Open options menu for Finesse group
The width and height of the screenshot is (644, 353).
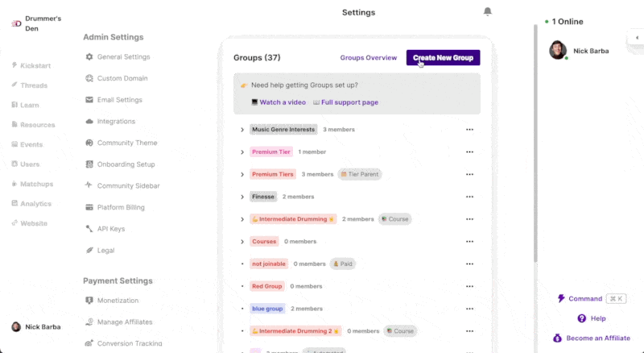pyautogui.click(x=469, y=197)
